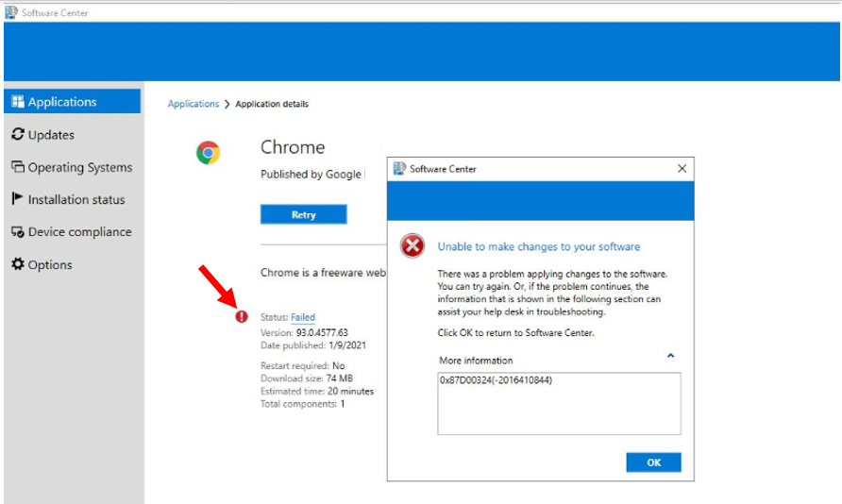Click the 'Click OK to return to Software Center.' text
The image size is (842, 504).
tap(515, 333)
